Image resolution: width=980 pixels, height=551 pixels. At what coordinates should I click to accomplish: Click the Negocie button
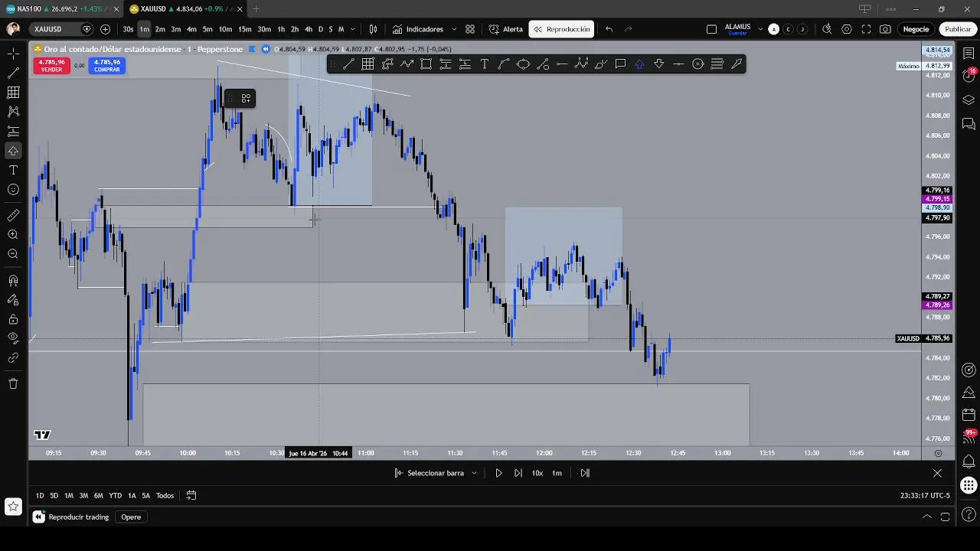pos(916,29)
